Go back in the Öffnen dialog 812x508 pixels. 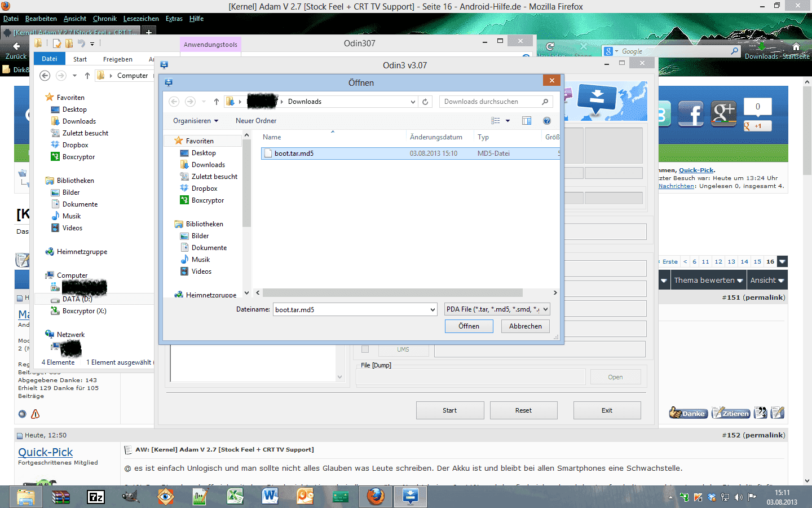[174, 102]
